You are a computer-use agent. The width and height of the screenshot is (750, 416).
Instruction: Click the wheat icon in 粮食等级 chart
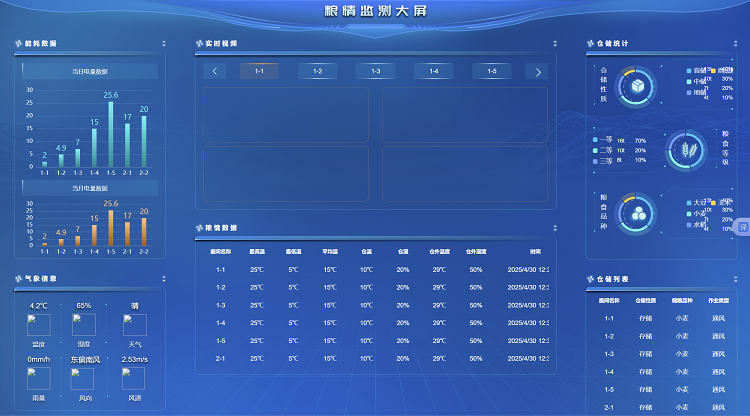[686, 150]
